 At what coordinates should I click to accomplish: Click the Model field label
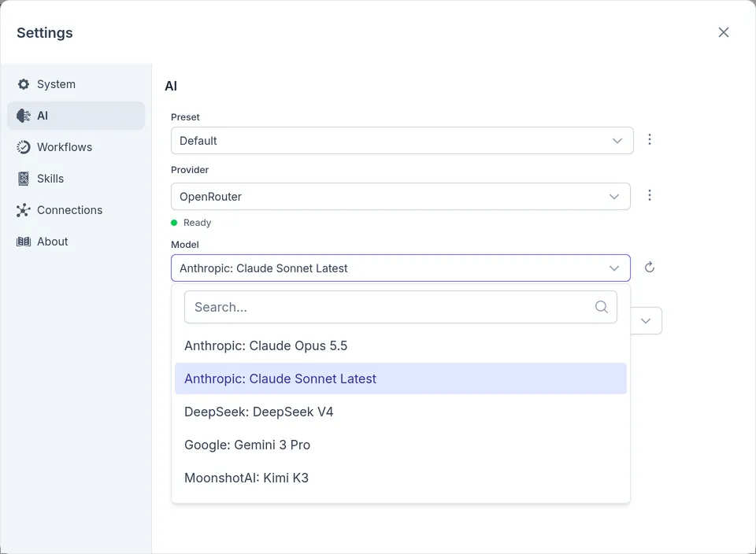click(x=185, y=244)
